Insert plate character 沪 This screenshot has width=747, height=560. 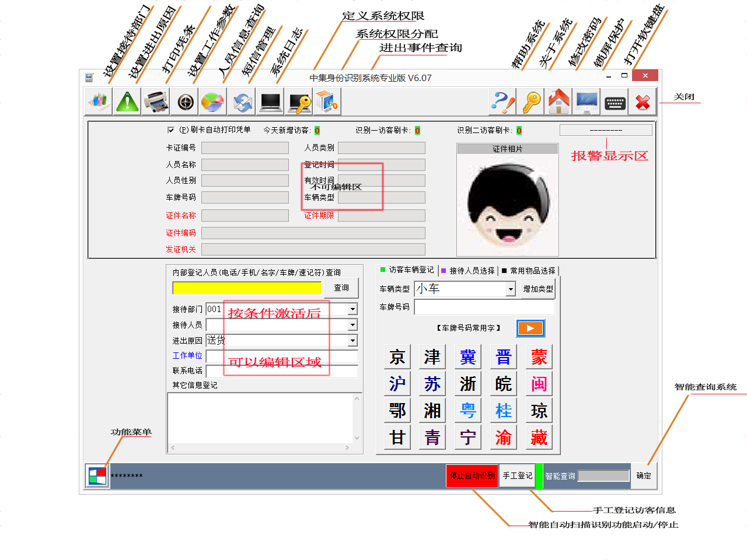pos(397,384)
